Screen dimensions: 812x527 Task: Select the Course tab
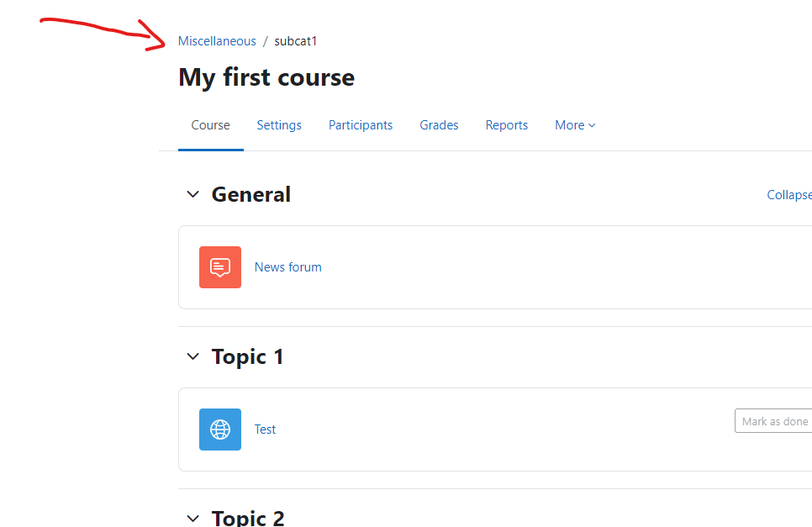(210, 125)
